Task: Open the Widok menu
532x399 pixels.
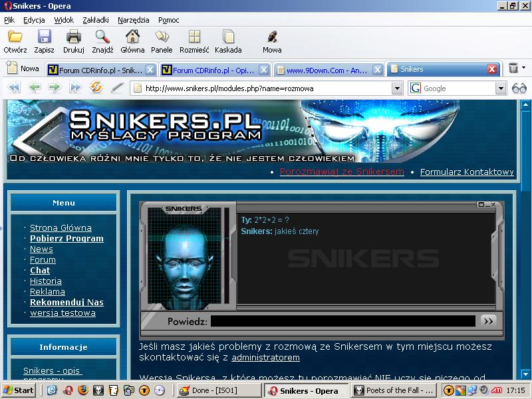Action: (64, 20)
